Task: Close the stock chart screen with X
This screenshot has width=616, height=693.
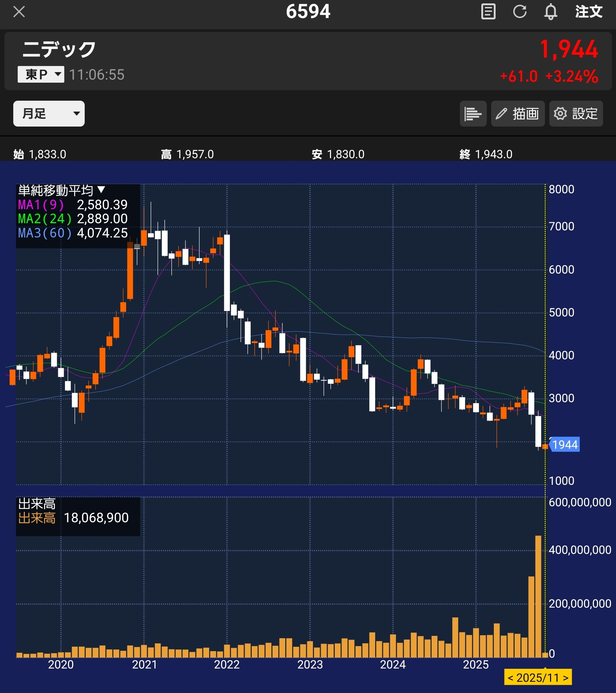Action: click(x=19, y=12)
